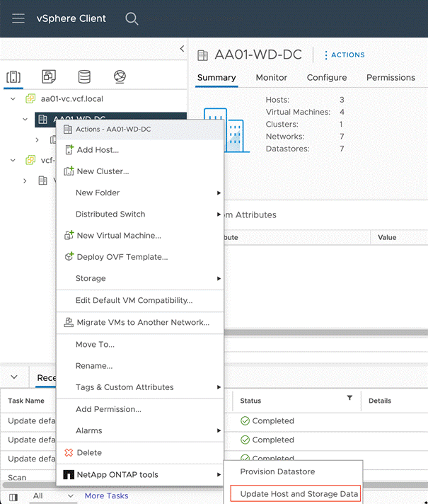Collapse the navigator side panel
Image resolution: width=428 pixels, height=504 pixels.
(182, 49)
